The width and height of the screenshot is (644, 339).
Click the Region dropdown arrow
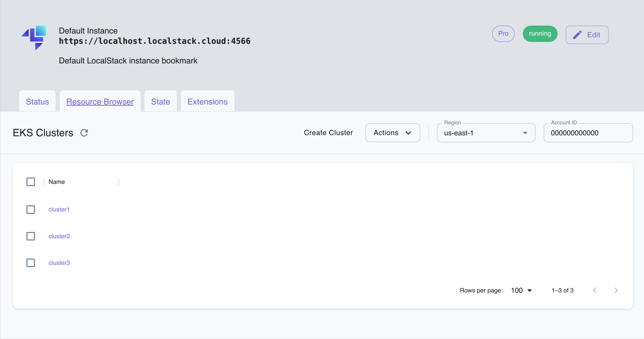click(525, 133)
